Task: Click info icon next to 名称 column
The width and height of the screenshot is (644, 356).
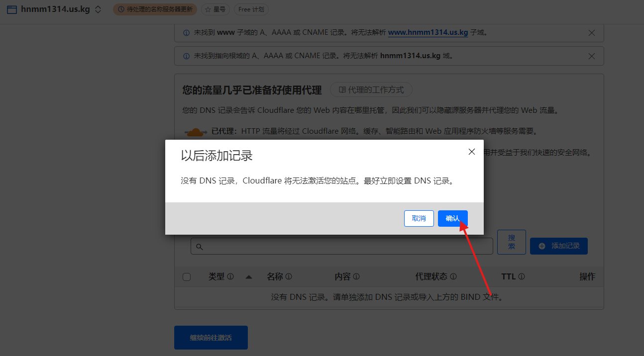Action: coord(289,277)
